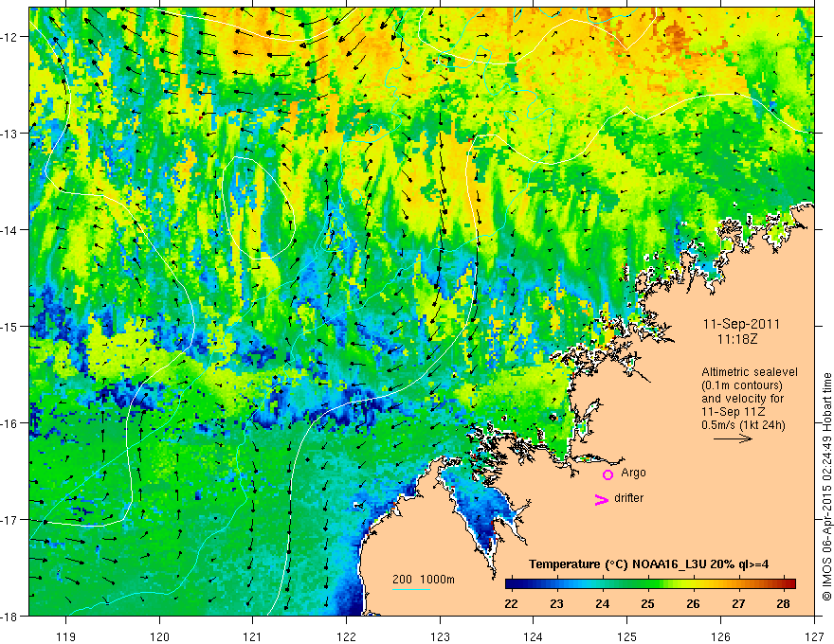834x644 pixels.
Task: Click the '200 1000m' depth legend text
Action: [424, 580]
